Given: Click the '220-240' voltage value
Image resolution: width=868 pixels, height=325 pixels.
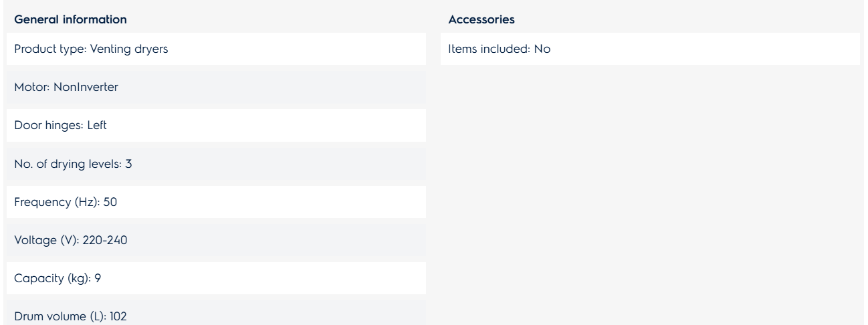Looking at the screenshot, I should pyautogui.click(x=105, y=241).
